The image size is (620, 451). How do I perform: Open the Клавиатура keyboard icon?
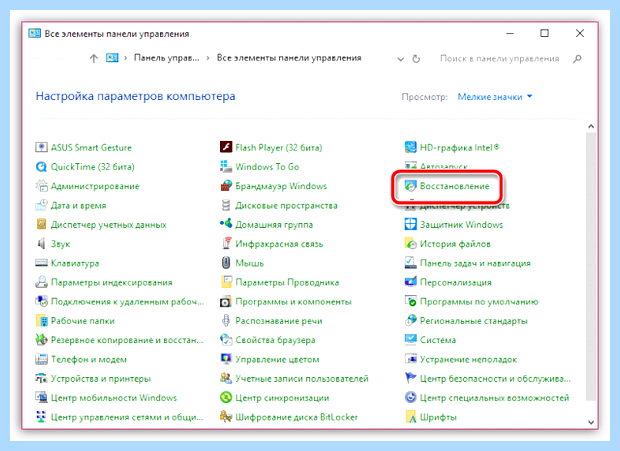[41, 263]
